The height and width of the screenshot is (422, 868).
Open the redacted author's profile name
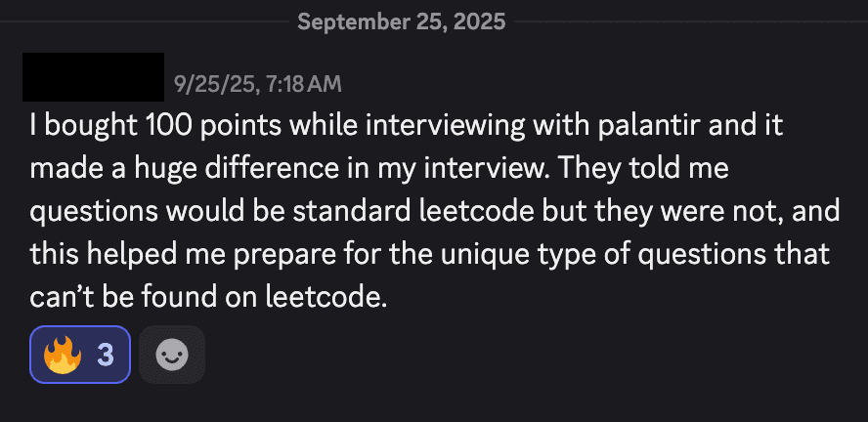click(93, 76)
